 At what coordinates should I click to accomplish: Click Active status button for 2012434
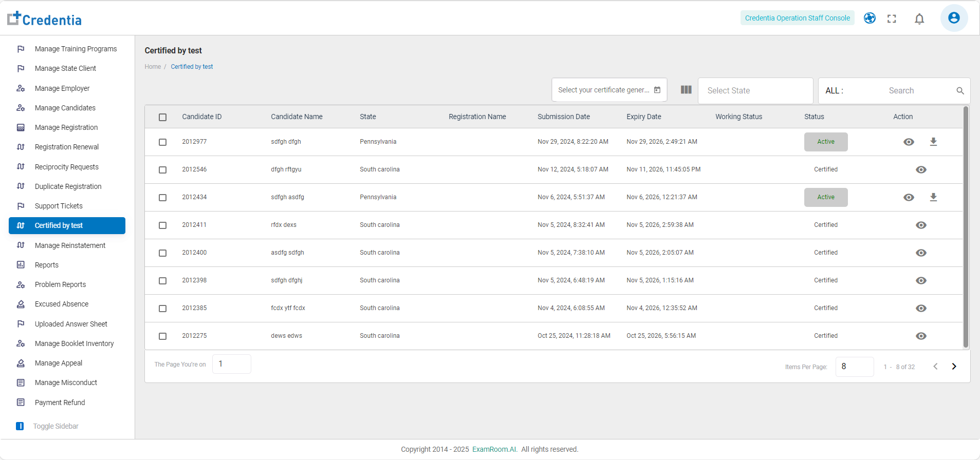pyautogui.click(x=826, y=197)
